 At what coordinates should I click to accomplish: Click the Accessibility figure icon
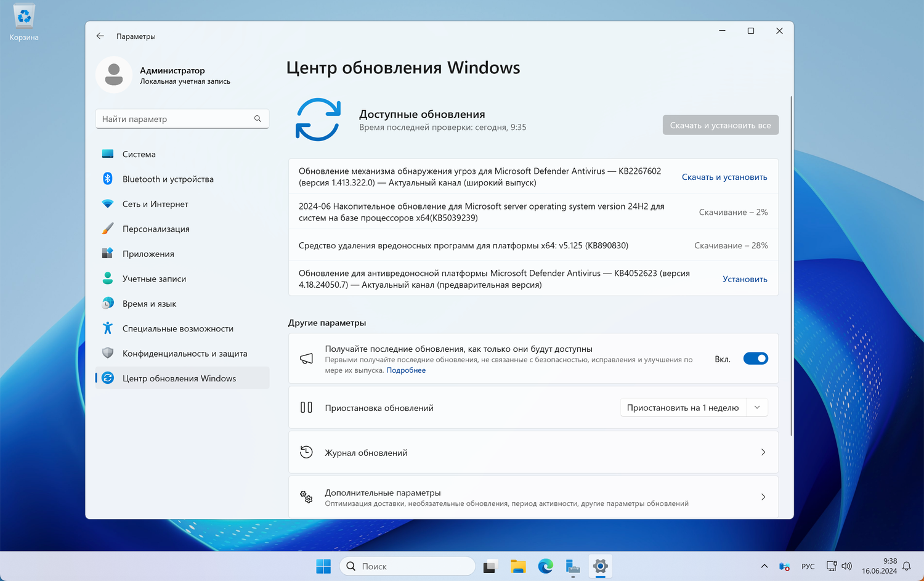(108, 328)
